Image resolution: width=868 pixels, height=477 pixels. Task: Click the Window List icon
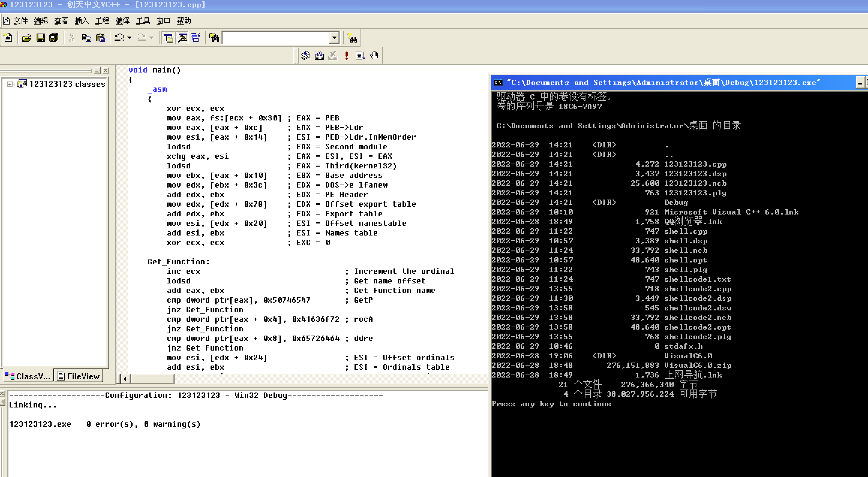(196, 38)
